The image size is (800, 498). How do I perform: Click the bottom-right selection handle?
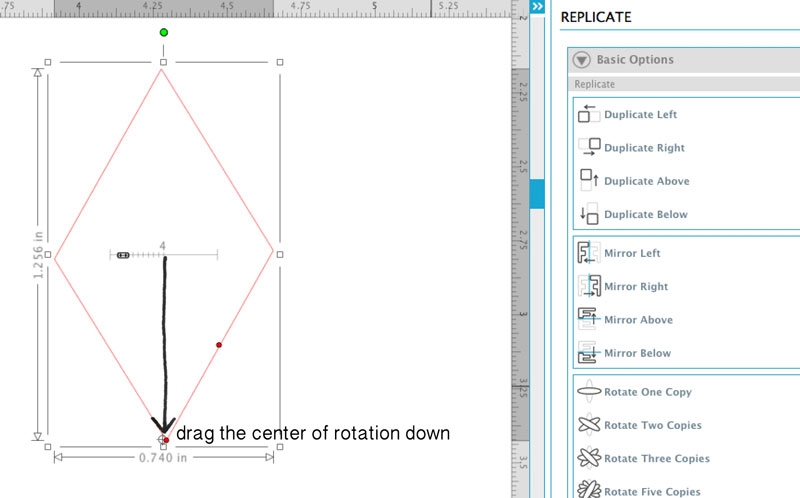[x=280, y=447]
